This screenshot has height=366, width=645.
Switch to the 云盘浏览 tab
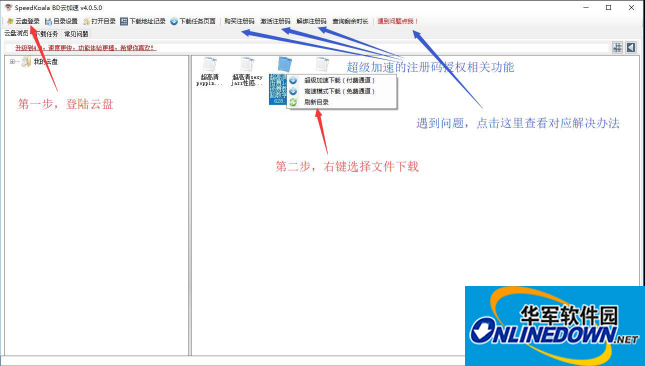16,33
